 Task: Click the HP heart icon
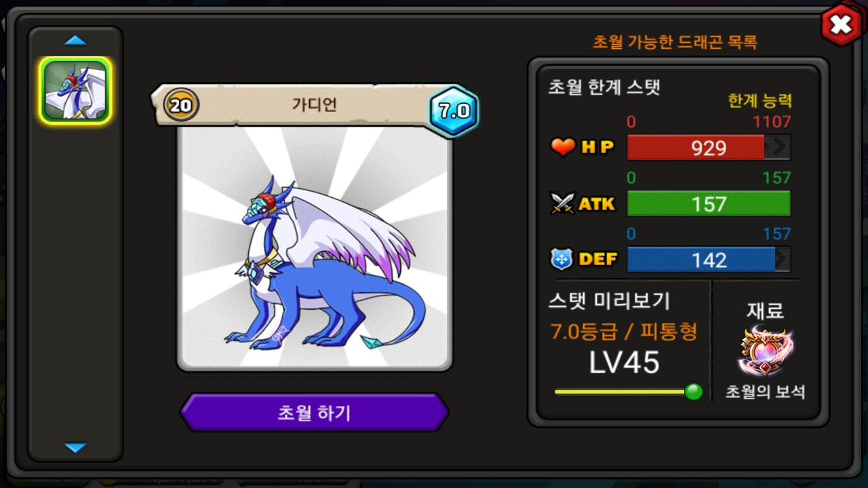point(563,147)
